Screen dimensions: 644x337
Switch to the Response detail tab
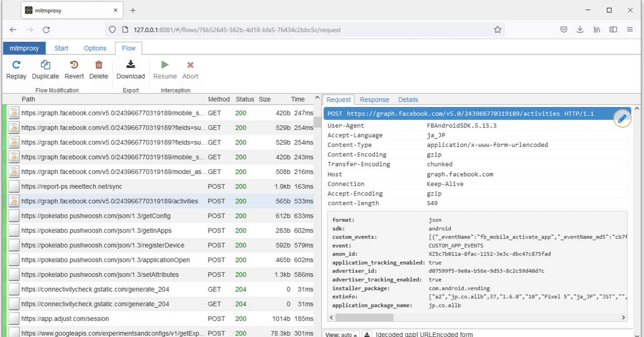tap(374, 100)
